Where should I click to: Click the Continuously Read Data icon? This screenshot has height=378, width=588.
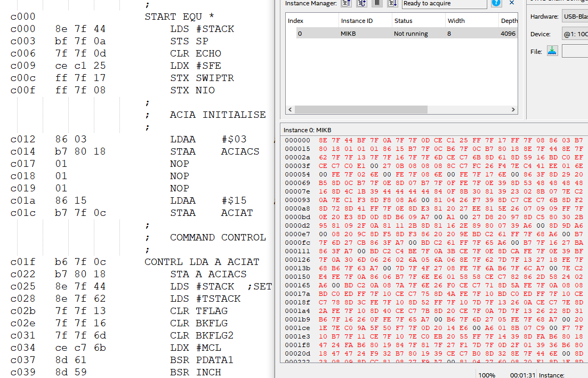click(x=361, y=3)
